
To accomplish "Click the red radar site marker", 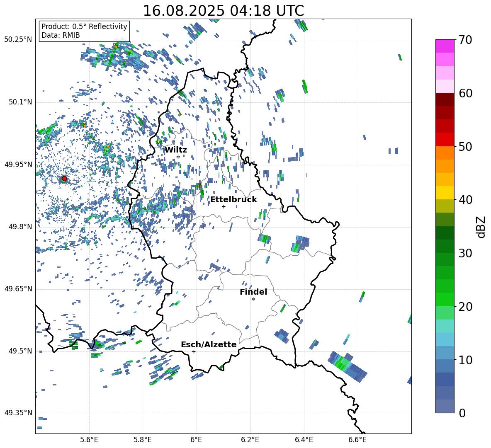I will coord(64,179).
